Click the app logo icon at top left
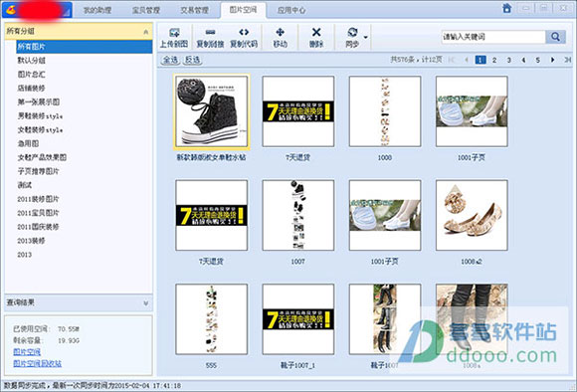This screenshot has height=392, width=577. [10, 10]
